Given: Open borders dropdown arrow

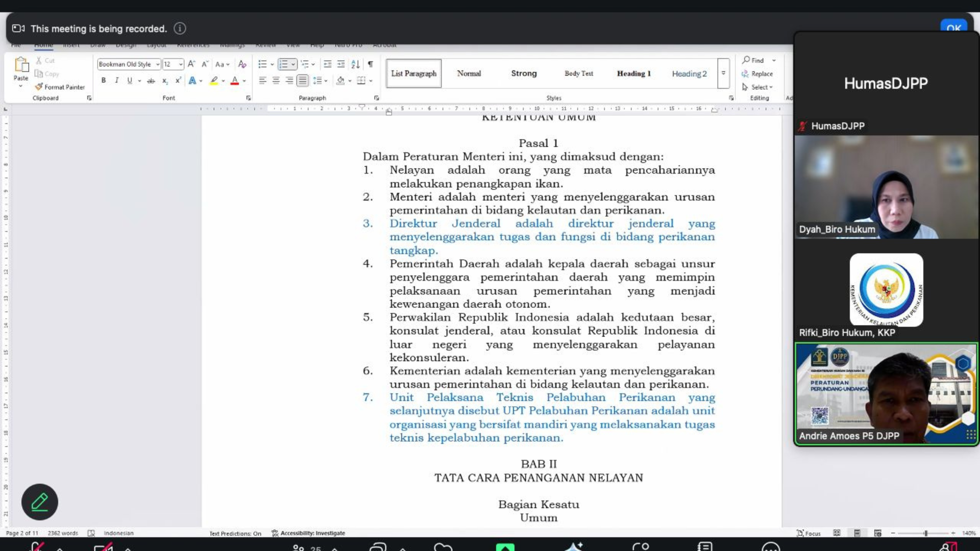Looking at the screenshot, I should 371,81.
